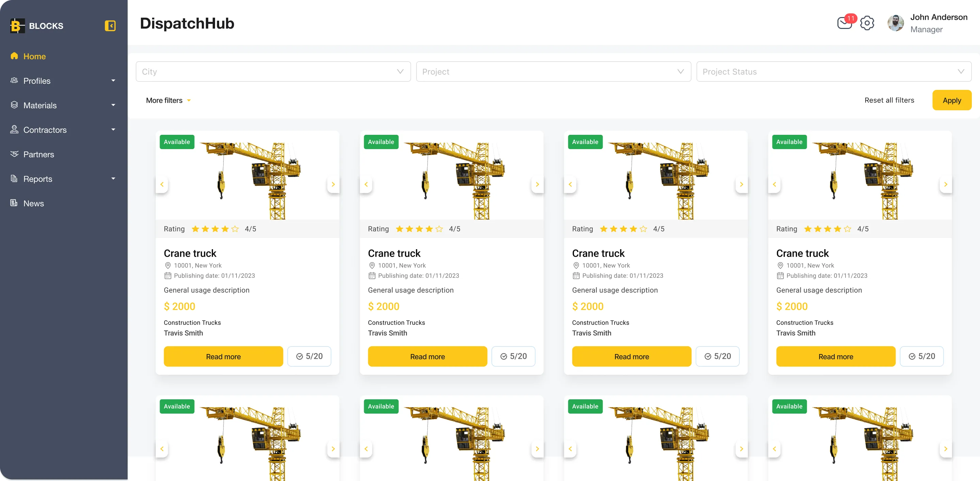
Task: Show previous image on second bottom-row card
Action: click(x=366, y=449)
